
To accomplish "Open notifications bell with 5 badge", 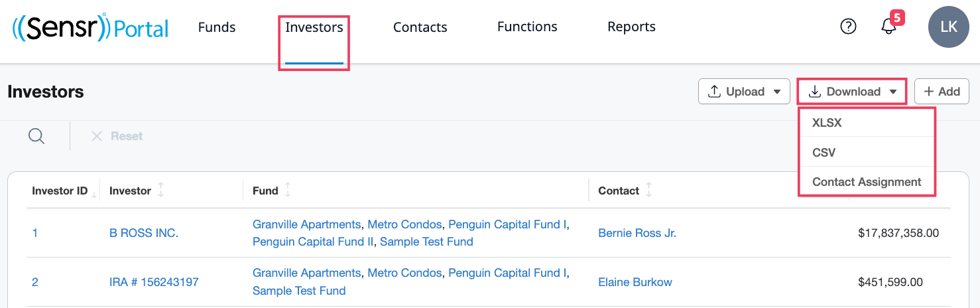I will click(890, 25).
